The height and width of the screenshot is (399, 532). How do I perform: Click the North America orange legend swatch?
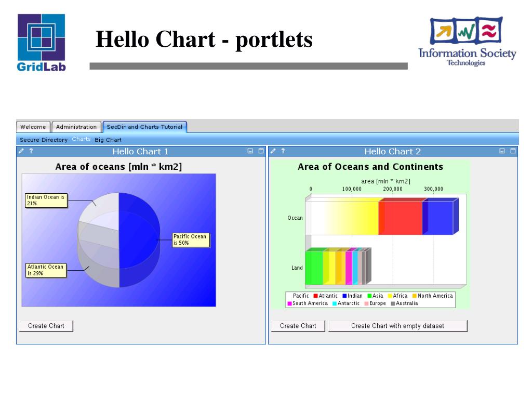point(414,296)
